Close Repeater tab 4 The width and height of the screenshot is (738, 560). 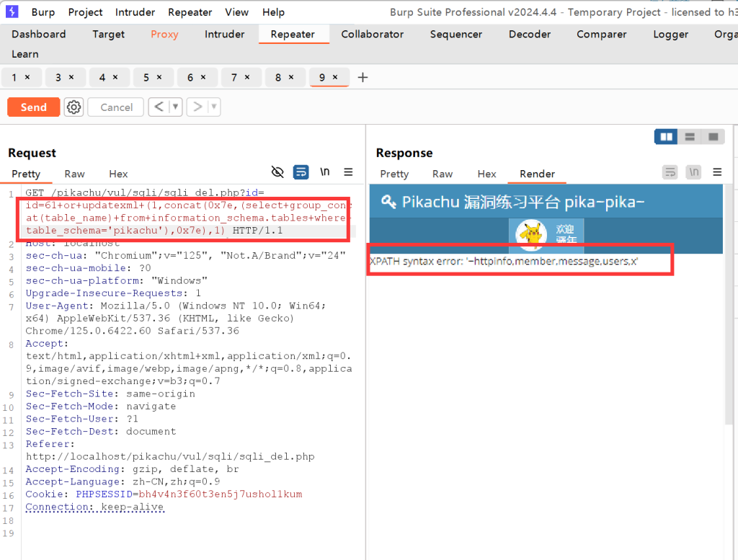pos(115,77)
